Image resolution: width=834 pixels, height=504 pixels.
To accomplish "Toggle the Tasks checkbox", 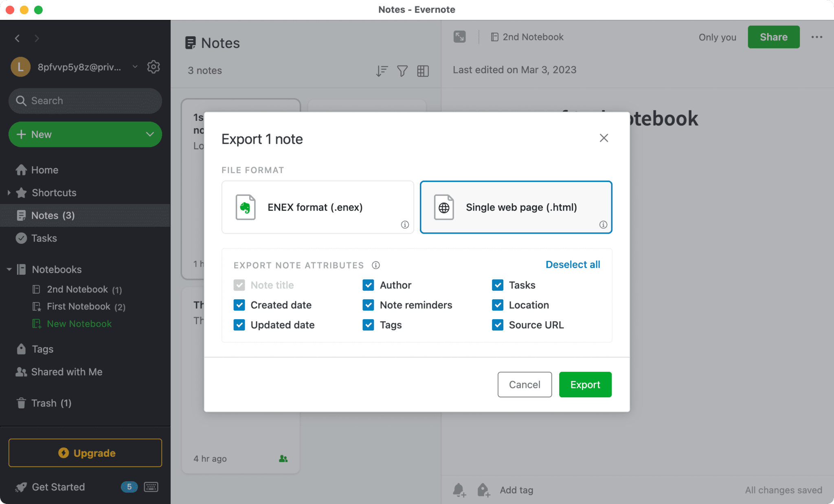I will pos(498,285).
